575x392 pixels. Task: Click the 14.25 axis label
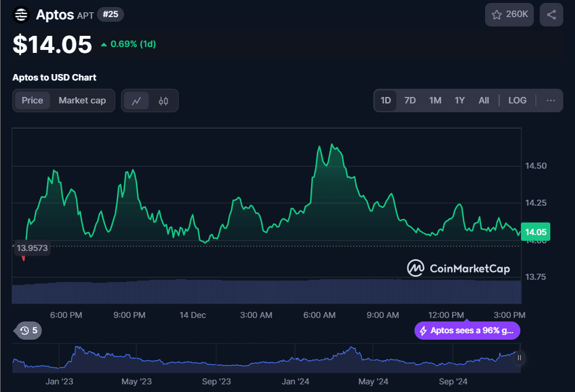coord(536,203)
